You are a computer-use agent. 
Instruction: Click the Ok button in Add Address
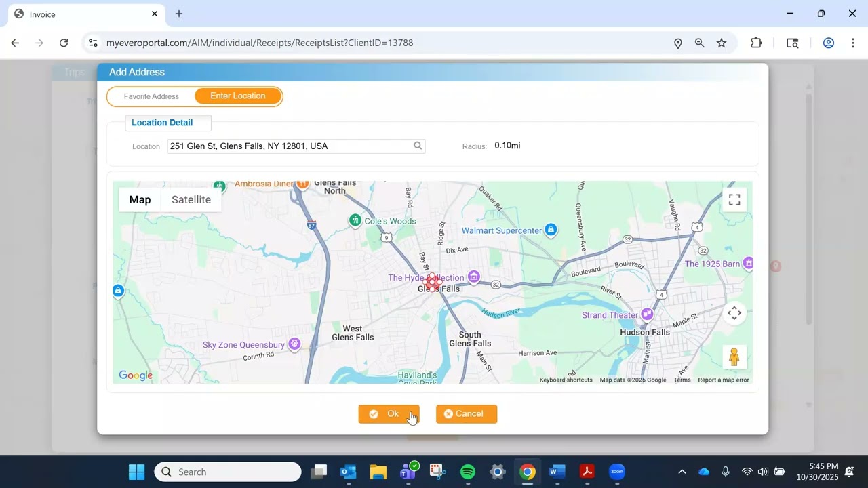[x=389, y=414]
